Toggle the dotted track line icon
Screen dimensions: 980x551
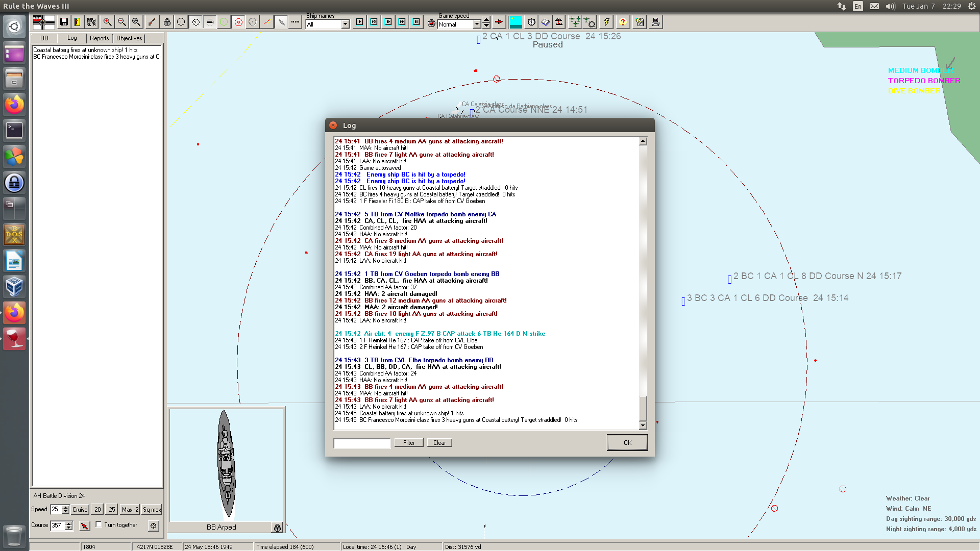tap(295, 22)
